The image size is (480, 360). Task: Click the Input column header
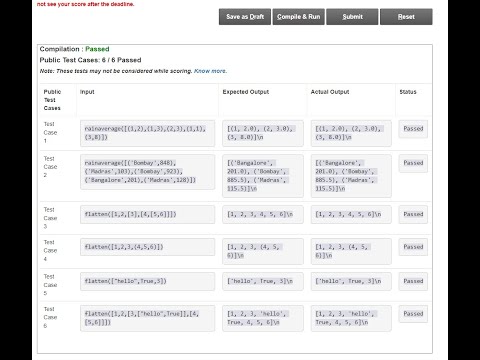(87, 92)
